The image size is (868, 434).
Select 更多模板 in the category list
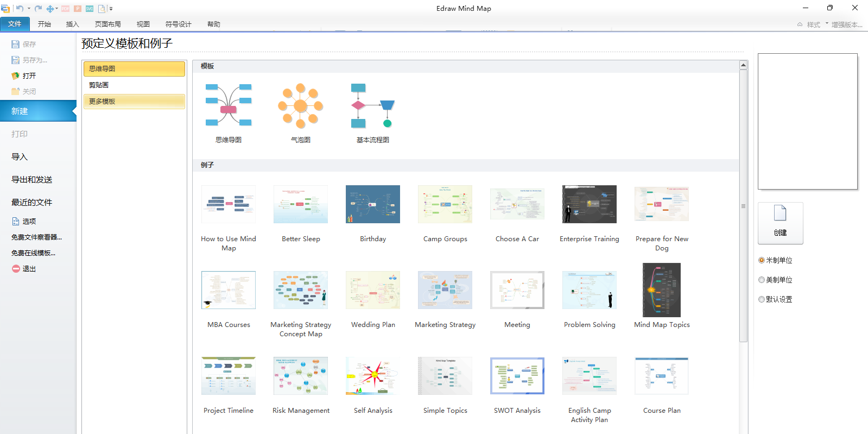[x=134, y=102]
